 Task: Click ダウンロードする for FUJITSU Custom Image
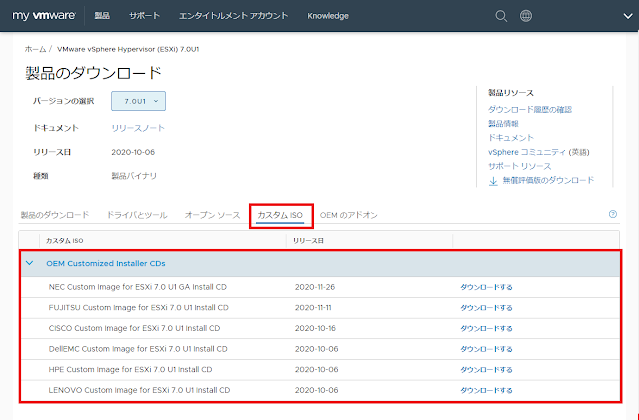coord(486,308)
